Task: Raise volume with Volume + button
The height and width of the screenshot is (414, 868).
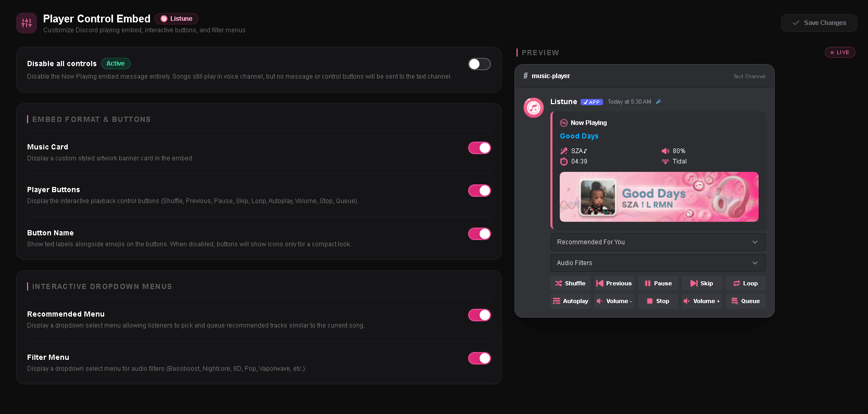Action: tap(701, 301)
